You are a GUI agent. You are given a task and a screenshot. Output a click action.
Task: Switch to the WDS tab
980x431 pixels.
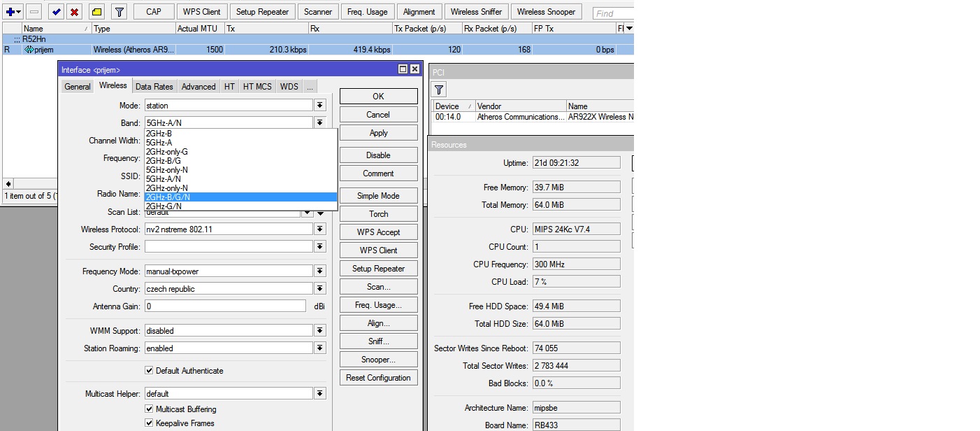[x=289, y=87]
